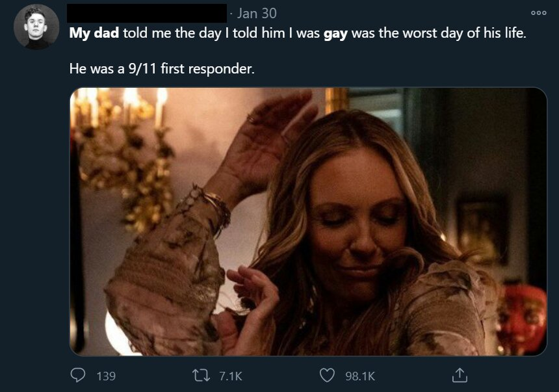
Task: Click the retweet arrows icon
Action: (202, 375)
